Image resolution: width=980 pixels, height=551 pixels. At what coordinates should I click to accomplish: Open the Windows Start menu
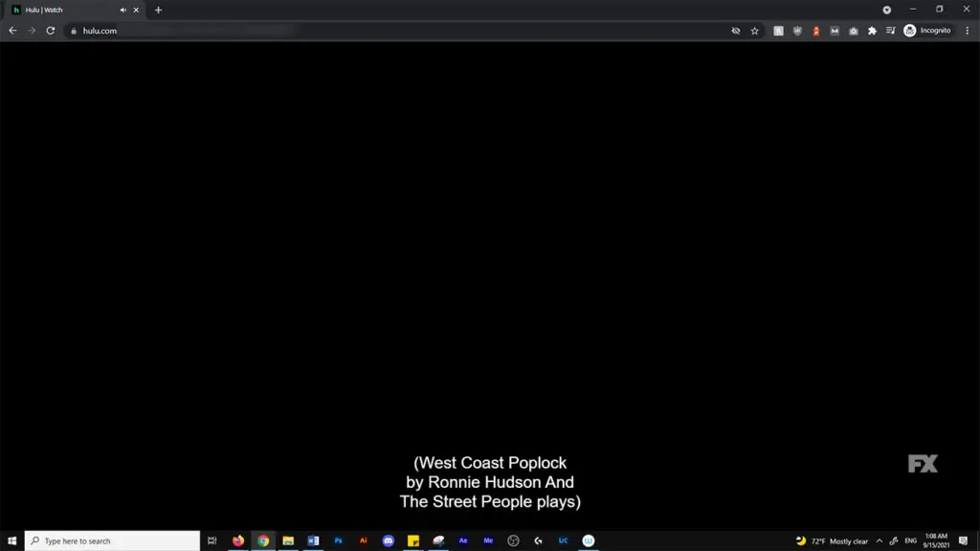[x=11, y=541]
